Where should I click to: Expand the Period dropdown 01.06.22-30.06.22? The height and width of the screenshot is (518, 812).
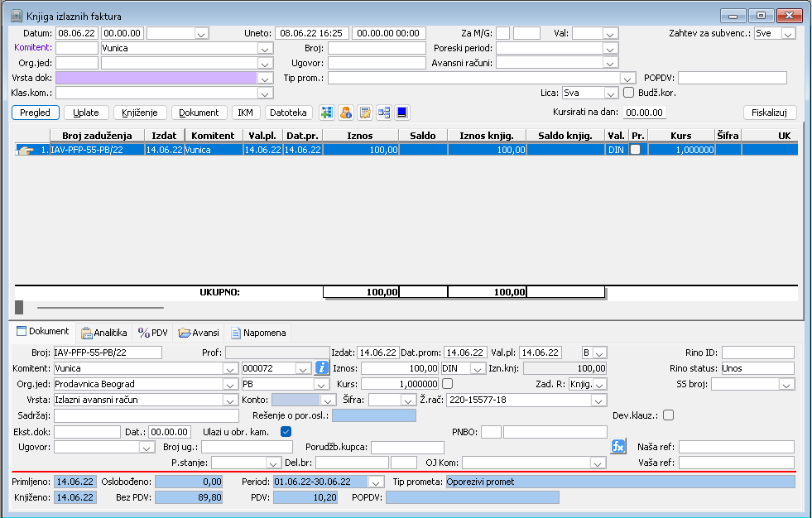[376, 482]
